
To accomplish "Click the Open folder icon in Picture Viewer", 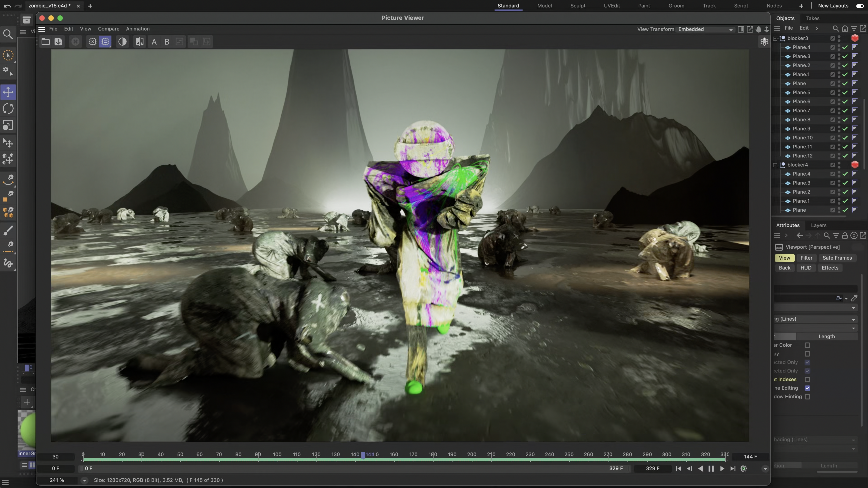I will pos(45,42).
